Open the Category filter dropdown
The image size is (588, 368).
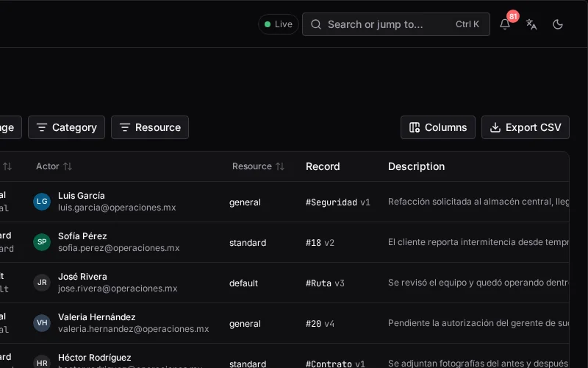(66, 127)
